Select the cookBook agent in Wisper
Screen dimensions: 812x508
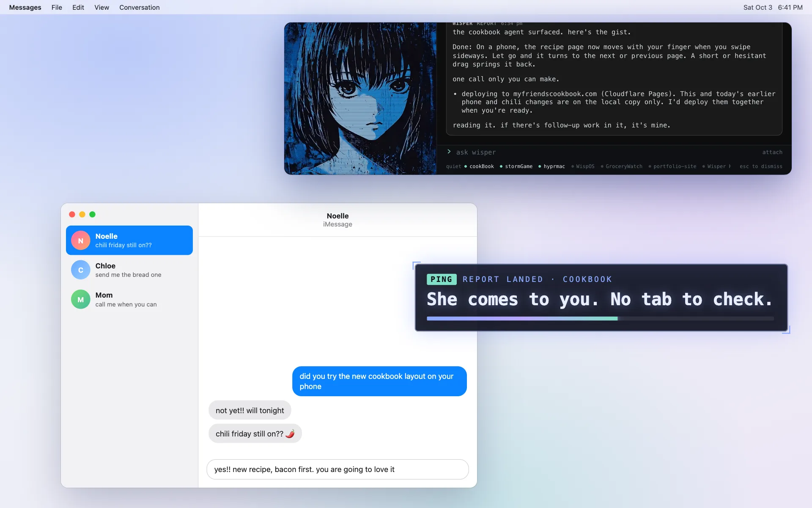479,166
